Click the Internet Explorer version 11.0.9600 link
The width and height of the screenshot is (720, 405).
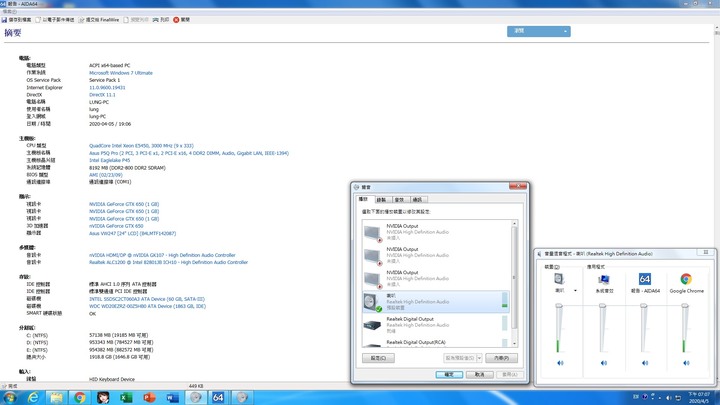coord(107,87)
